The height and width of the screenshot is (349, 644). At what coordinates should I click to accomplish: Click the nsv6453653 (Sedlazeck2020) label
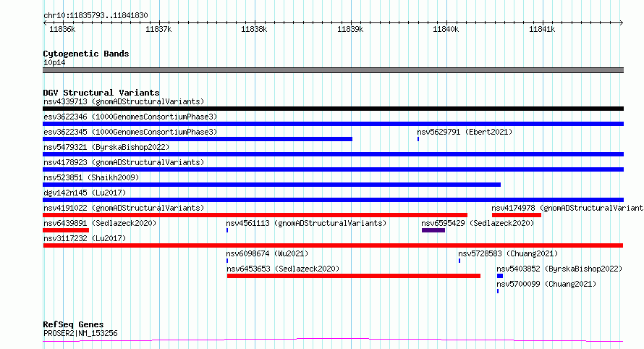[283, 269]
